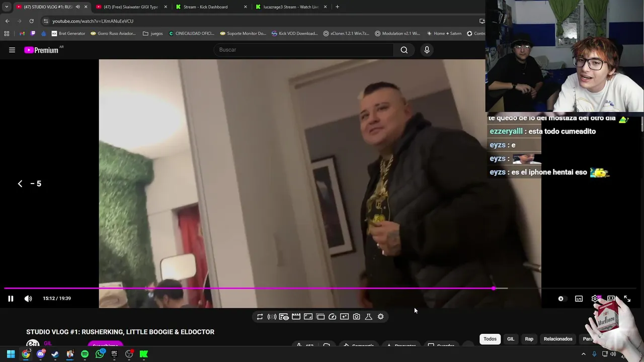Open Epic Games from the taskbar

tap(114, 354)
